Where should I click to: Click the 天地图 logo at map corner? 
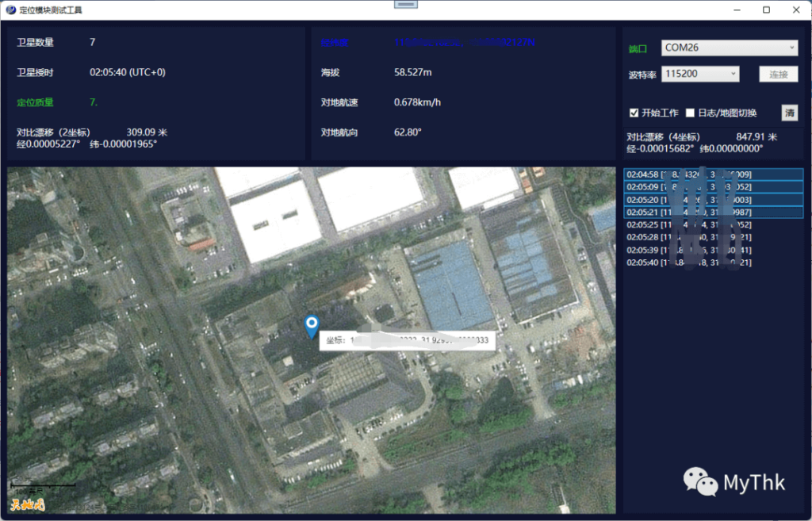(x=28, y=504)
